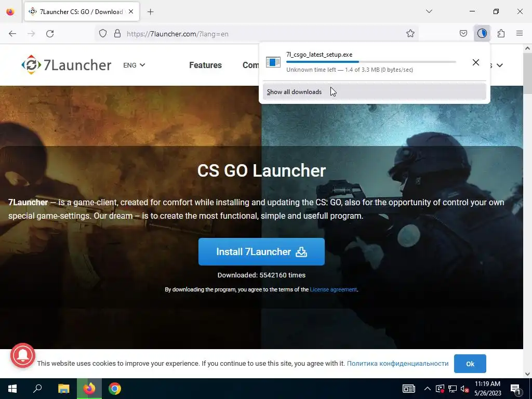This screenshot has width=532, height=399.
Task: Click the 7Launcher logo
Action: pyautogui.click(x=66, y=65)
